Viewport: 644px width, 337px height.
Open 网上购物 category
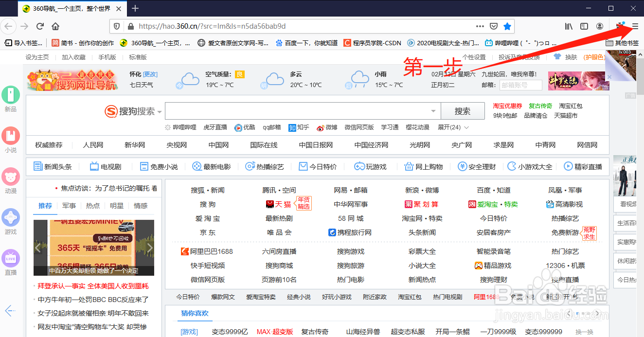424,167
